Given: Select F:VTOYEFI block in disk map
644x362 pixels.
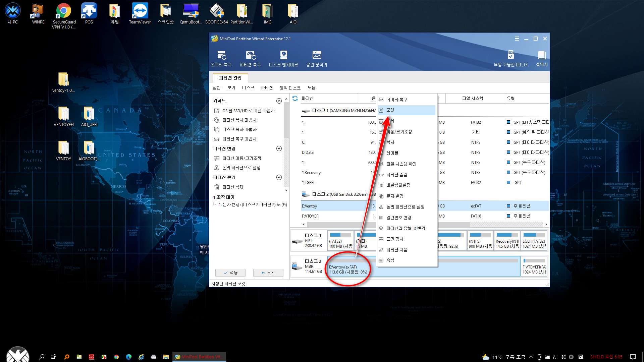Looking at the screenshot, I should click(534, 266).
